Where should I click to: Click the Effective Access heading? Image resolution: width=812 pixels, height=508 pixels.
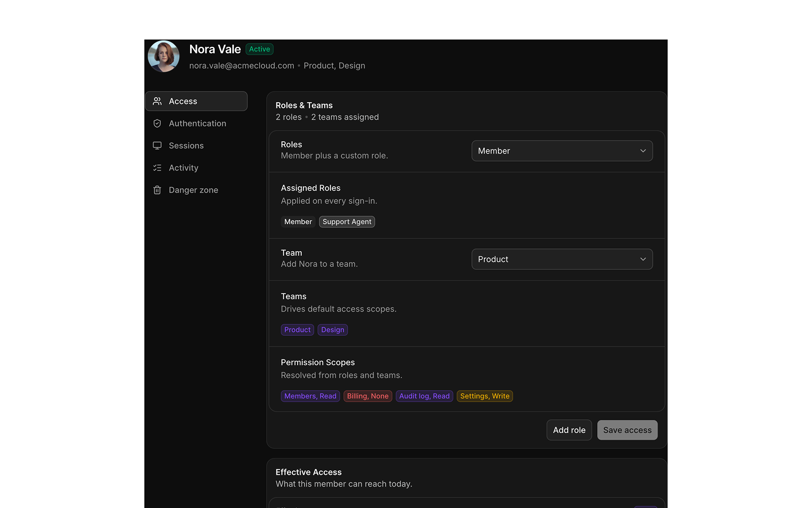[308, 472]
